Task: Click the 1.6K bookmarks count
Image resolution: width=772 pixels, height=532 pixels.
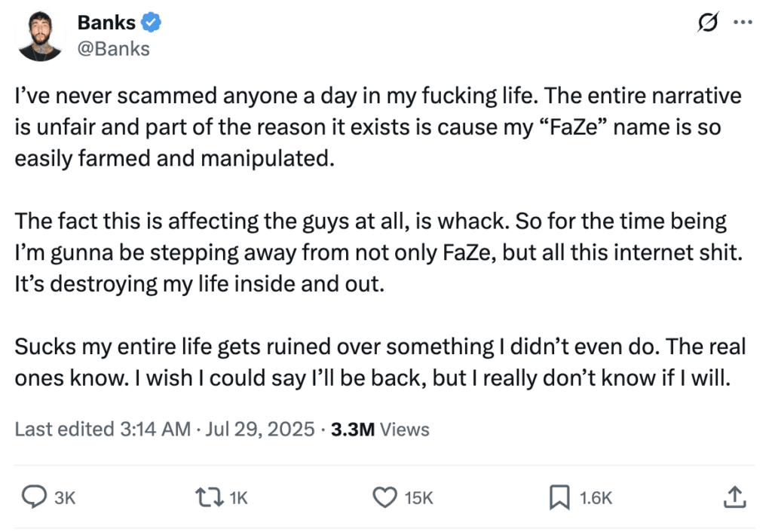Action: tap(596, 497)
